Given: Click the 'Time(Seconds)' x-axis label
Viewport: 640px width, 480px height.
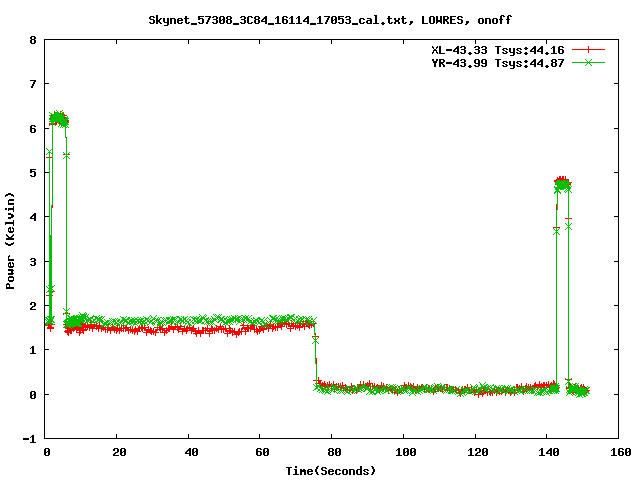Looking at the screenshot, I should pos(330,471).
